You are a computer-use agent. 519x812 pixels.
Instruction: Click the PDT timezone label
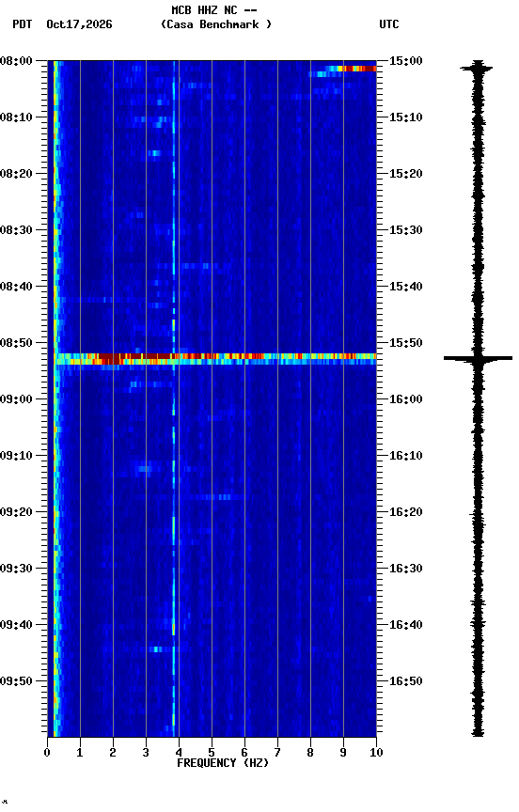point(23,24)
